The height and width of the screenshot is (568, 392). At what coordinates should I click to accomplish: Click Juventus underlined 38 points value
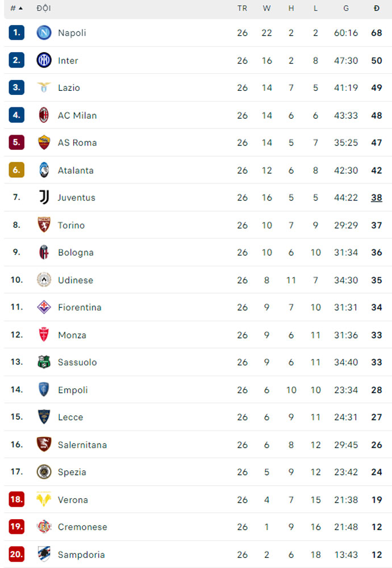point(376,198)
